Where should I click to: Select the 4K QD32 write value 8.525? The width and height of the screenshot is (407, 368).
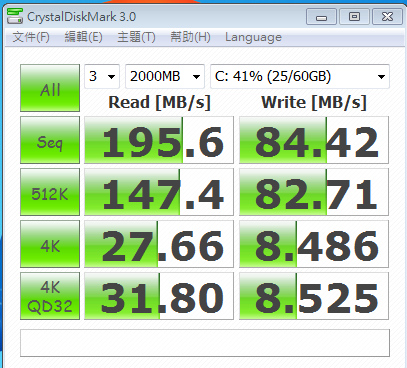(314, 296)
